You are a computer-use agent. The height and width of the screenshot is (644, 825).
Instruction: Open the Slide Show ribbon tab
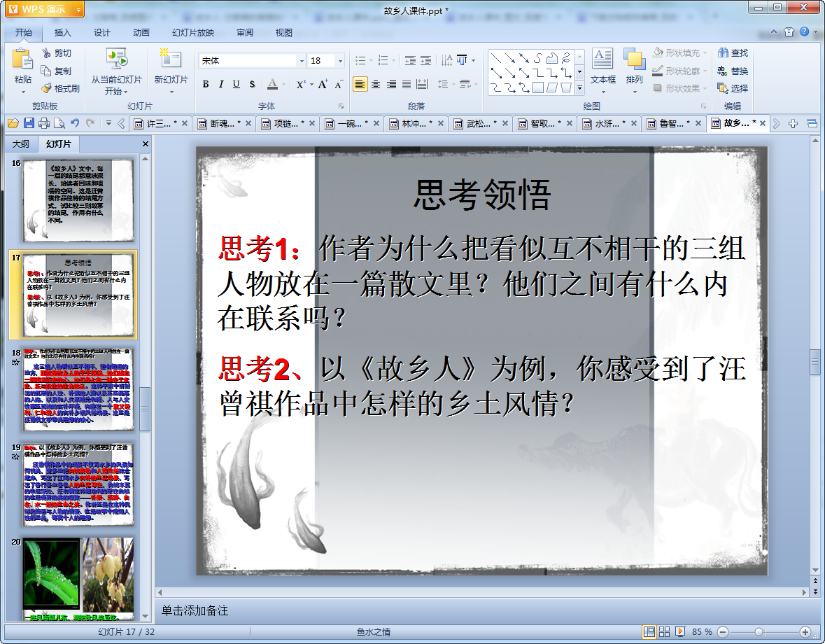click(x=193, y=33)
